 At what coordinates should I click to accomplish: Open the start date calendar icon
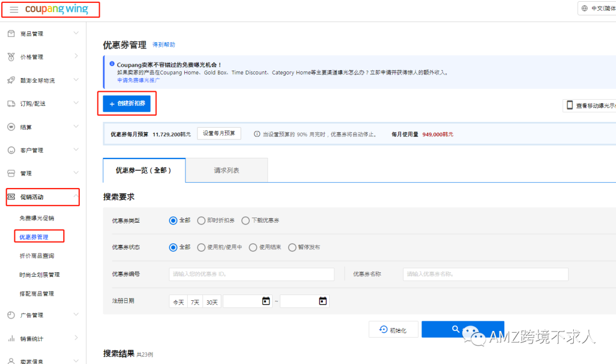click(x=266, y=301)
